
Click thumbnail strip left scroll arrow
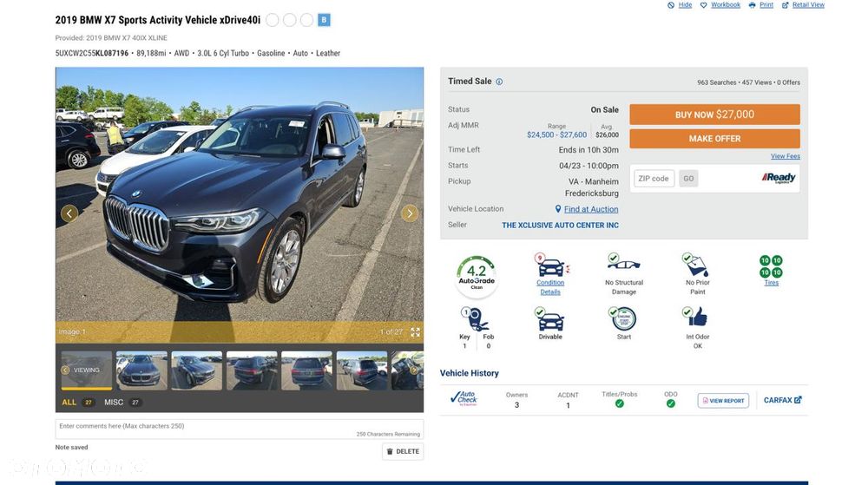click(65, 370)
